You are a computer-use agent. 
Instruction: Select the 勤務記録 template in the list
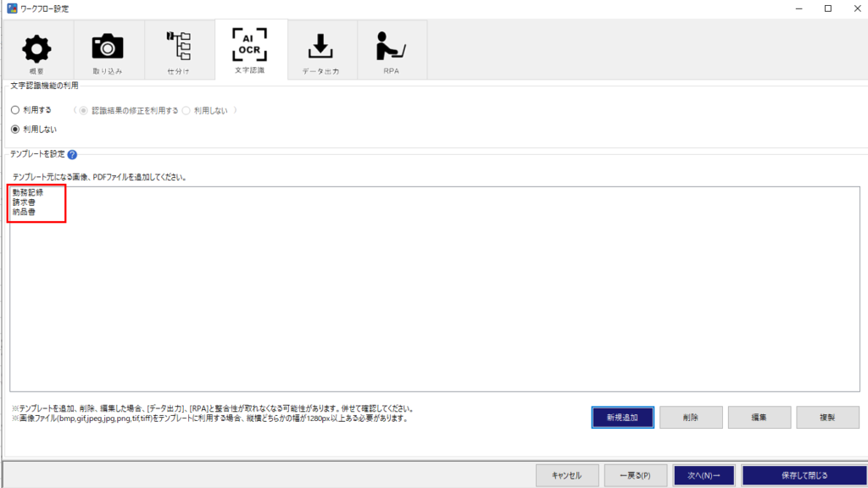point(28,192)
